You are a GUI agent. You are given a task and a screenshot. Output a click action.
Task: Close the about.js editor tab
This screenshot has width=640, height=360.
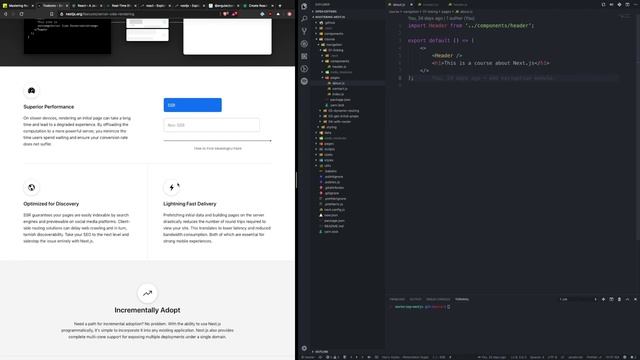[x=411, y=4]
